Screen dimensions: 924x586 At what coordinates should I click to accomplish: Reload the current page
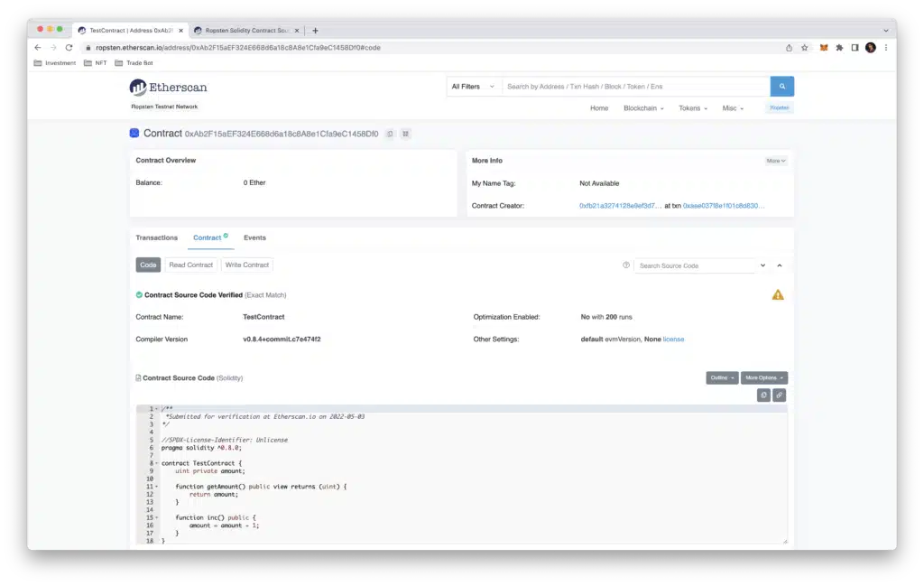69,48
